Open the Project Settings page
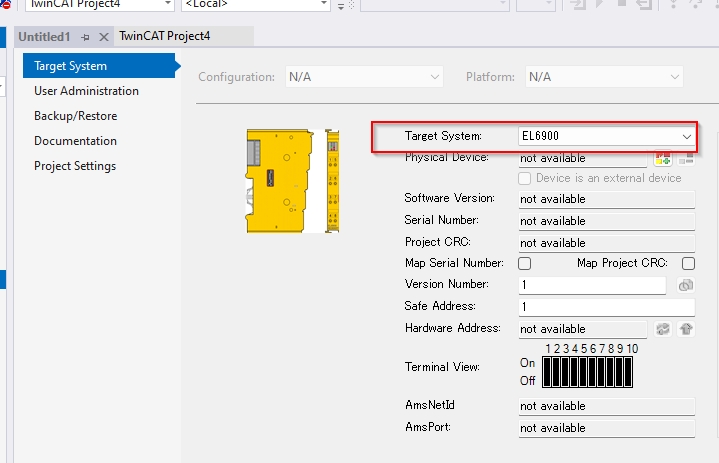Screen dimensions: 719x463 coord(75,166)
